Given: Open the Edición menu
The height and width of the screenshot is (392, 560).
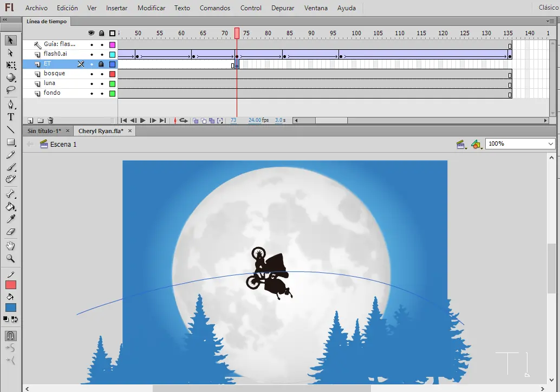Looking at the screenshot, I should (67, 8).
